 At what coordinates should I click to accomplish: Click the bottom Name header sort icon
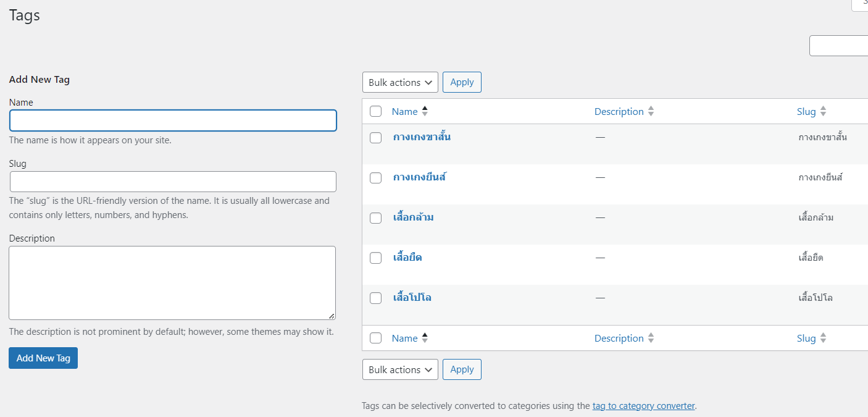[424, 338]
